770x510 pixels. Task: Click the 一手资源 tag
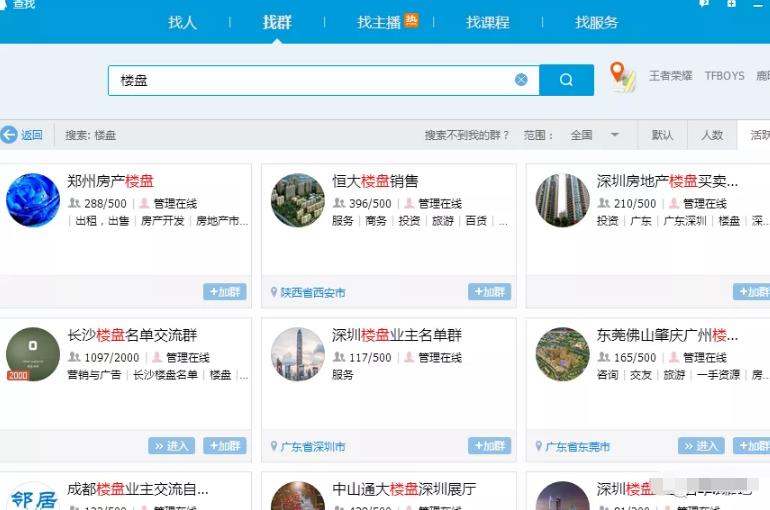(718, 375)
